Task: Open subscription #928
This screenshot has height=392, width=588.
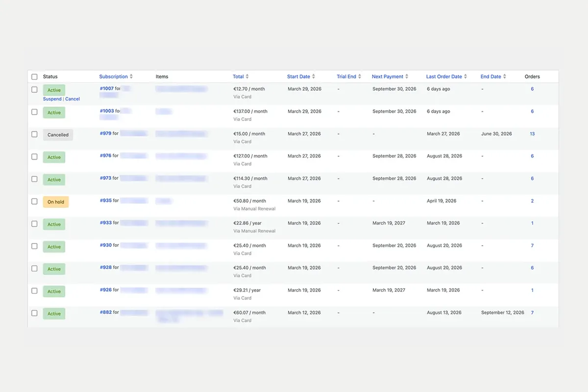Action: point(106,268)
